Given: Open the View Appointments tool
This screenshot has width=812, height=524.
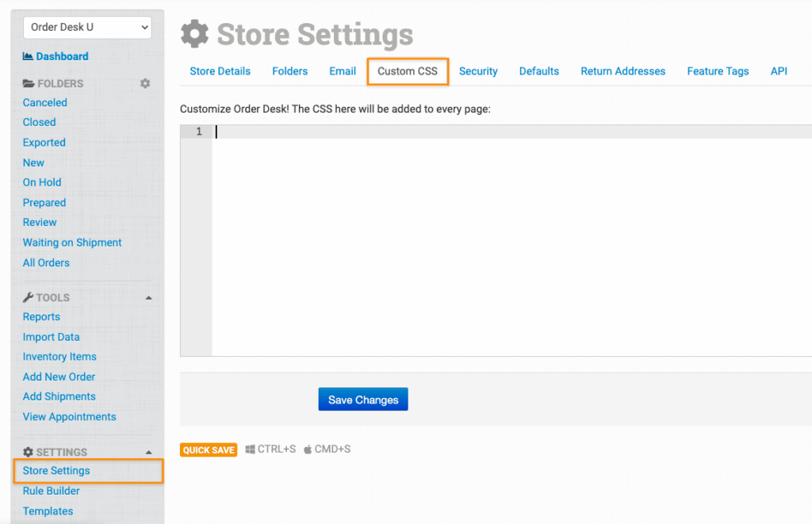Looking at the screenshot, I should coord(69,417).
